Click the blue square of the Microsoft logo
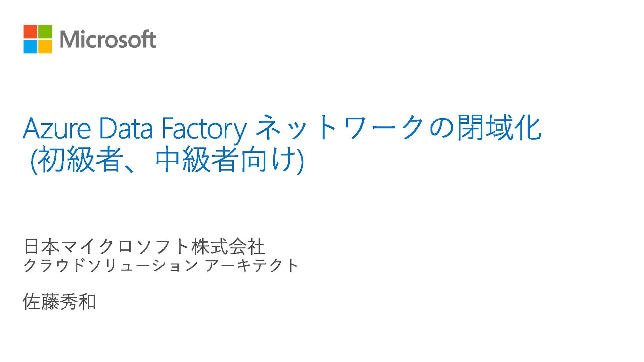Screen dimensions: 644x362 (31, 46)
